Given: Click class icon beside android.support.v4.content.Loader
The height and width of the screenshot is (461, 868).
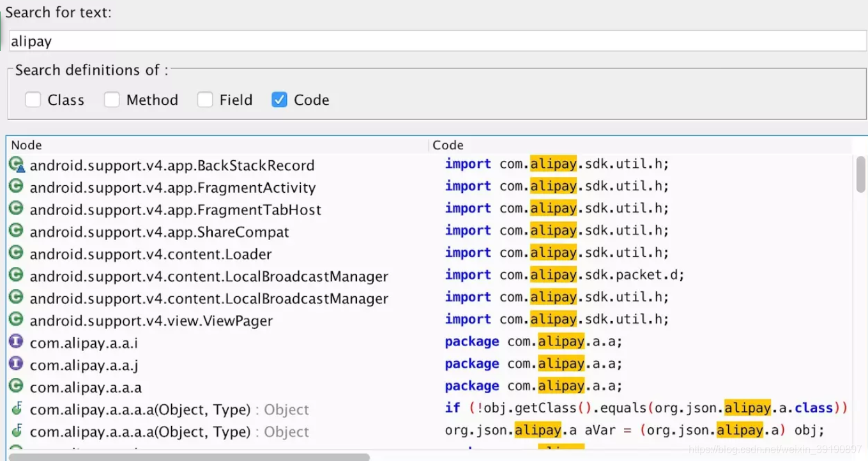Looking at the screenshot, I should 17,253.
